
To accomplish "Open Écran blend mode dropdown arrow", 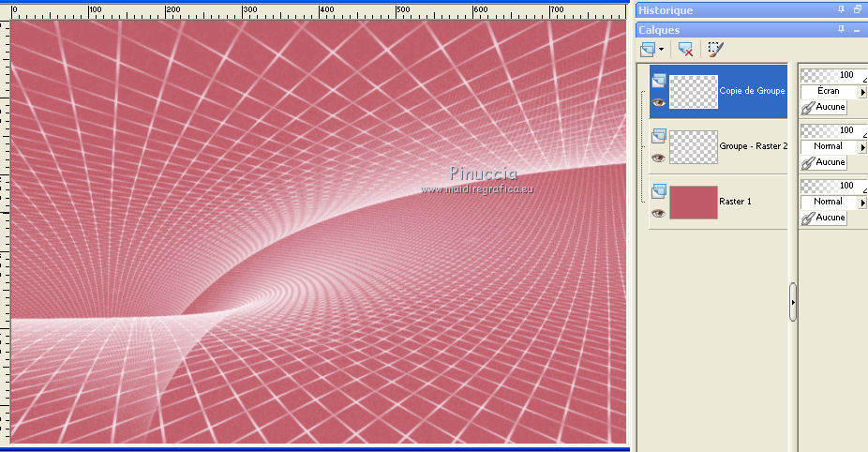I will [x=862, y=91].
